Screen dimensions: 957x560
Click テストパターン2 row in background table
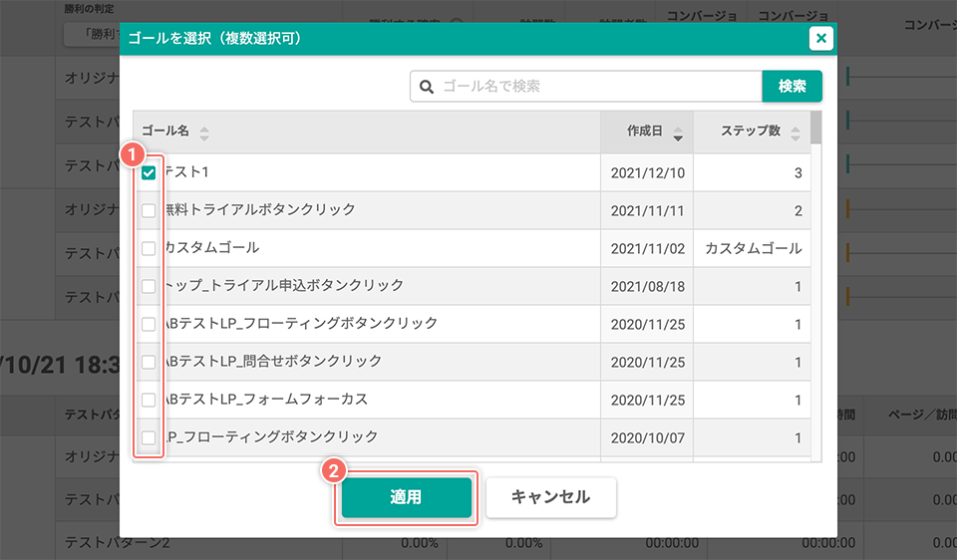tap(118, 543)
